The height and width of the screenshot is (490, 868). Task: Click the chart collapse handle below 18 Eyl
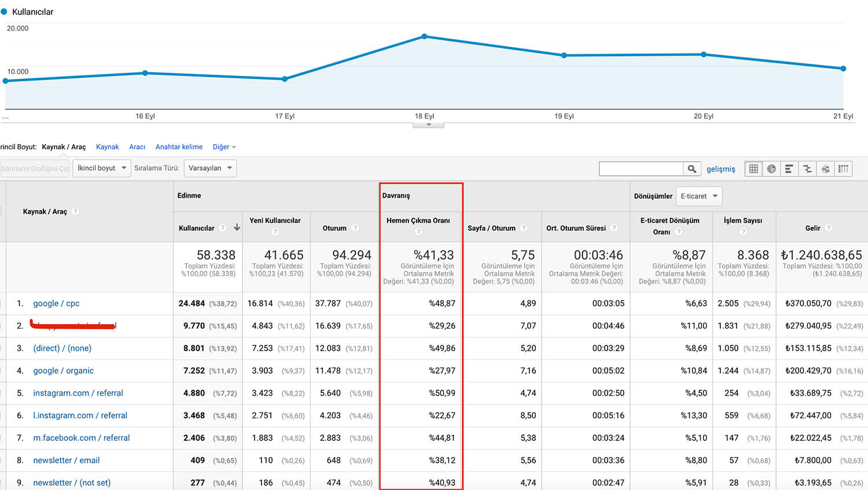[x=428, y=125]
